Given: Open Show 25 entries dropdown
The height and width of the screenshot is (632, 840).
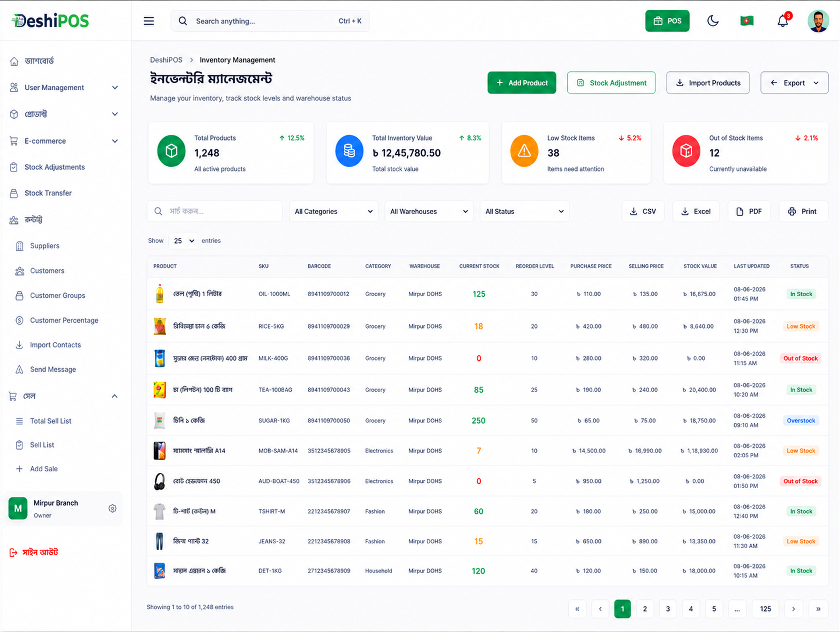Looking at the screenshot, I should [x=183, y=241].
